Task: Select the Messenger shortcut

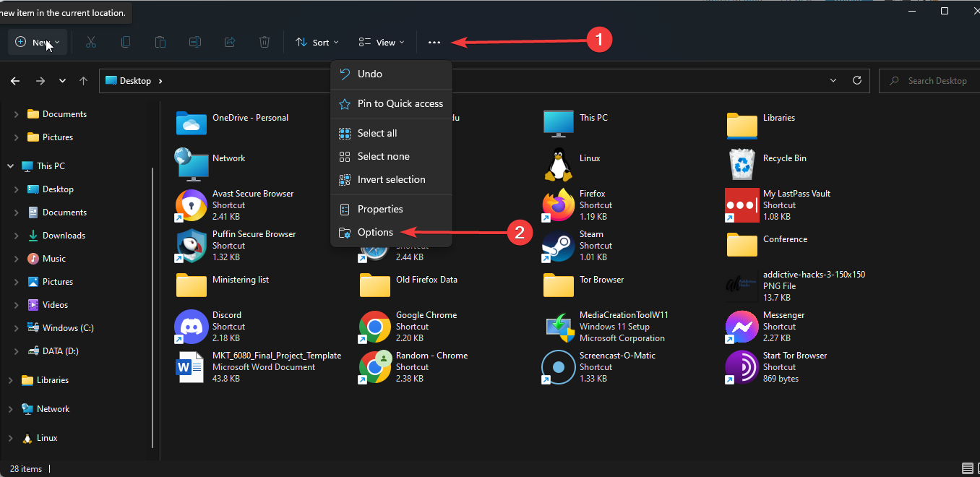Action: point(766,327)
